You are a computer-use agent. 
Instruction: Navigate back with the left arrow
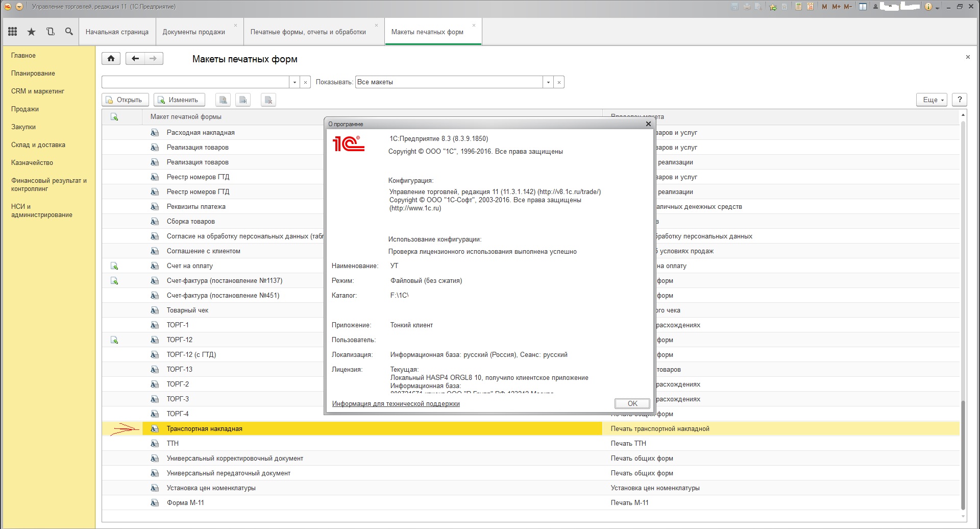pyautogui.click(x=135, y=58)
